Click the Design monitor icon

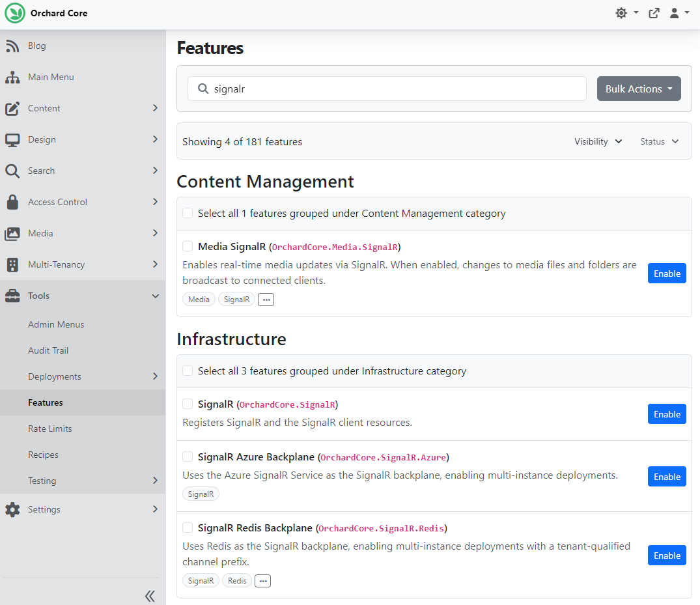pos(12,140)
